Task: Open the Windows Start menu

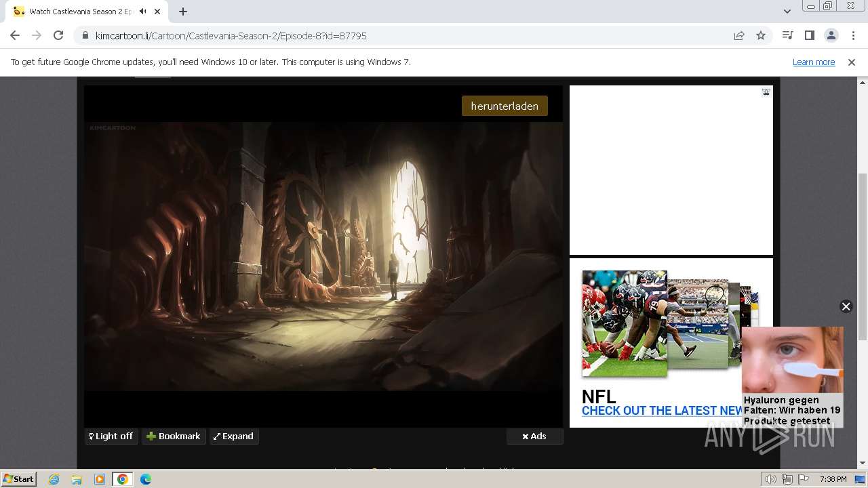Action: point(19,479)
